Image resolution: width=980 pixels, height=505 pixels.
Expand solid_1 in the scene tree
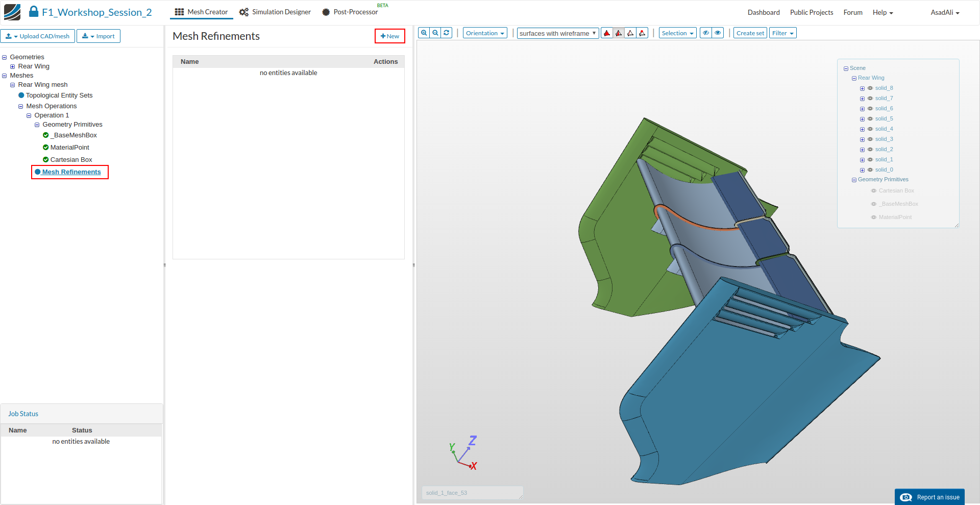862,160
